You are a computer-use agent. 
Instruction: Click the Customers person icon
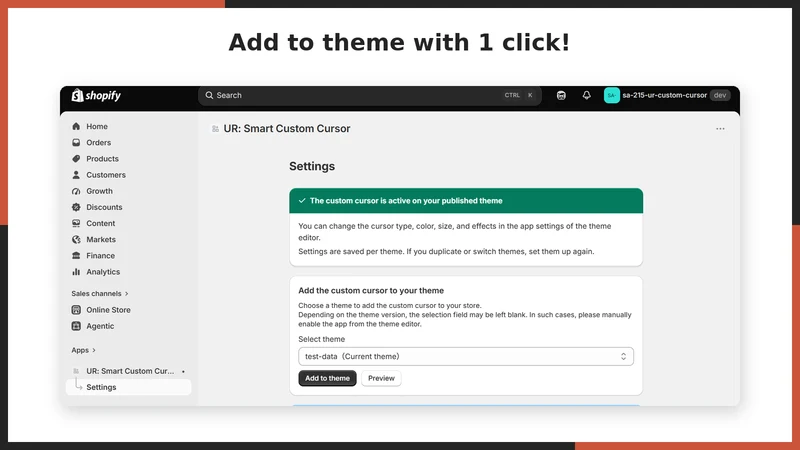coord(76,174)
